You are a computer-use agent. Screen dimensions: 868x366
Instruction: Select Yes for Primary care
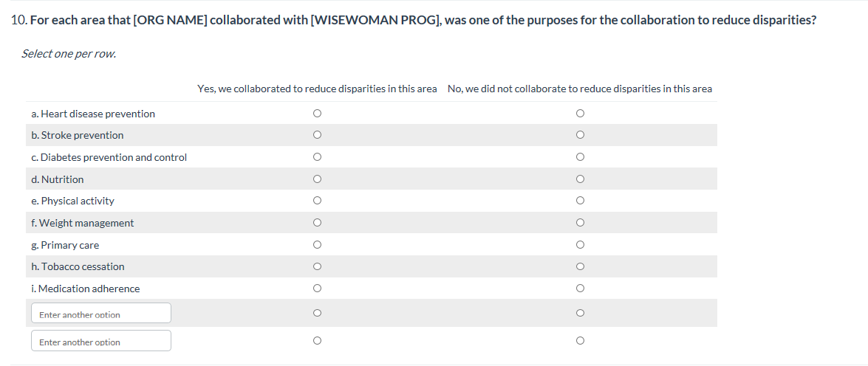click(317, 245)
